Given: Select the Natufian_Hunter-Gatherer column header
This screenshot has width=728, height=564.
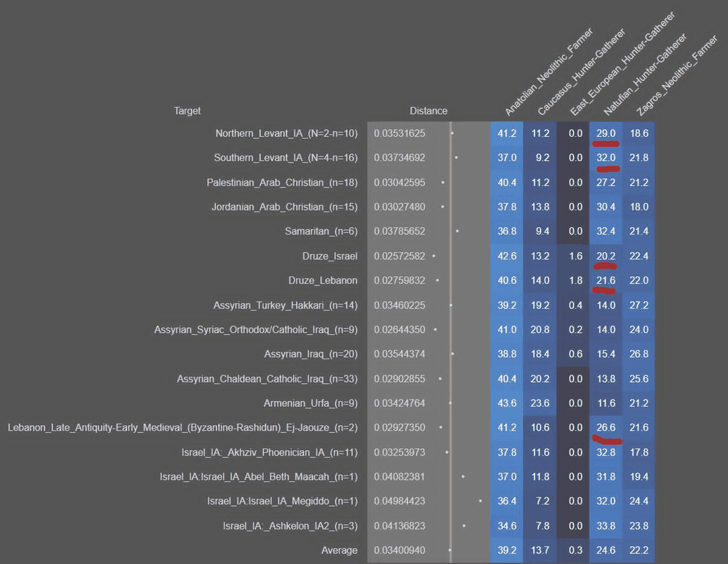Looking at the screenshot, I should [x=645, y=74].
